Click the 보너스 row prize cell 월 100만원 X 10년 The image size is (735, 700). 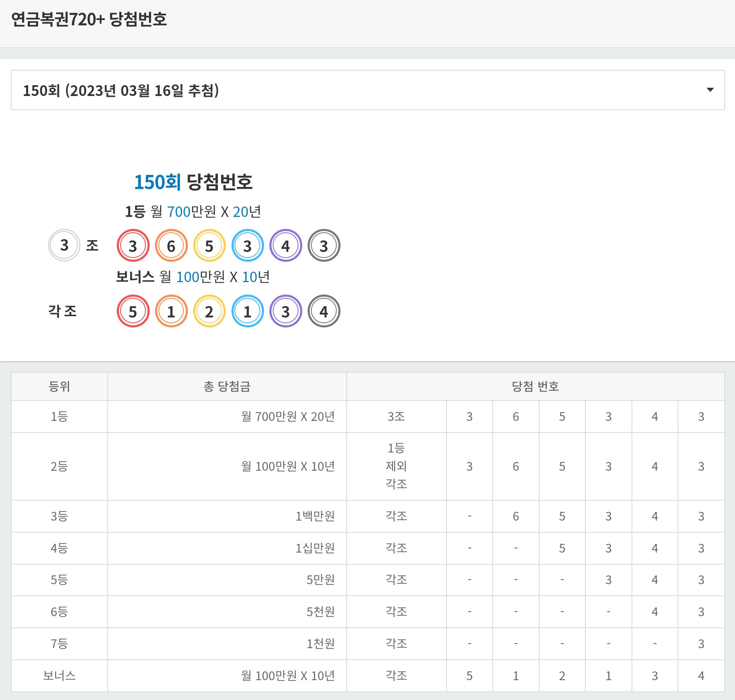[227, 676]
